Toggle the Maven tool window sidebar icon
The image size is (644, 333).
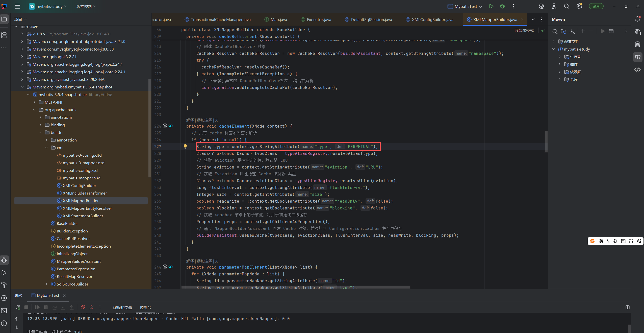click(637, 57)
